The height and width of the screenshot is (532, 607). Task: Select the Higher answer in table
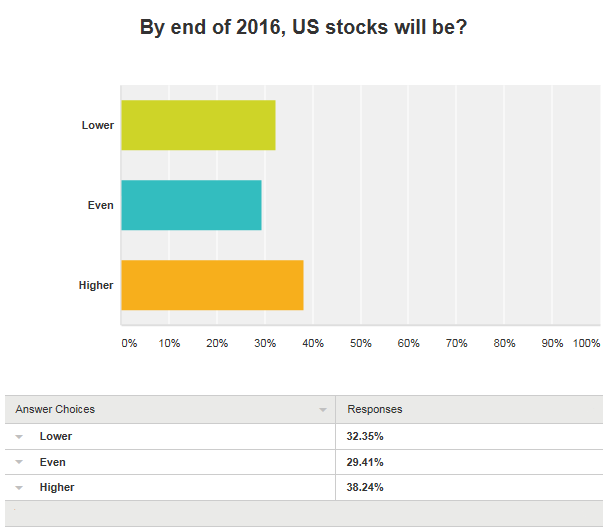[57, 487]
